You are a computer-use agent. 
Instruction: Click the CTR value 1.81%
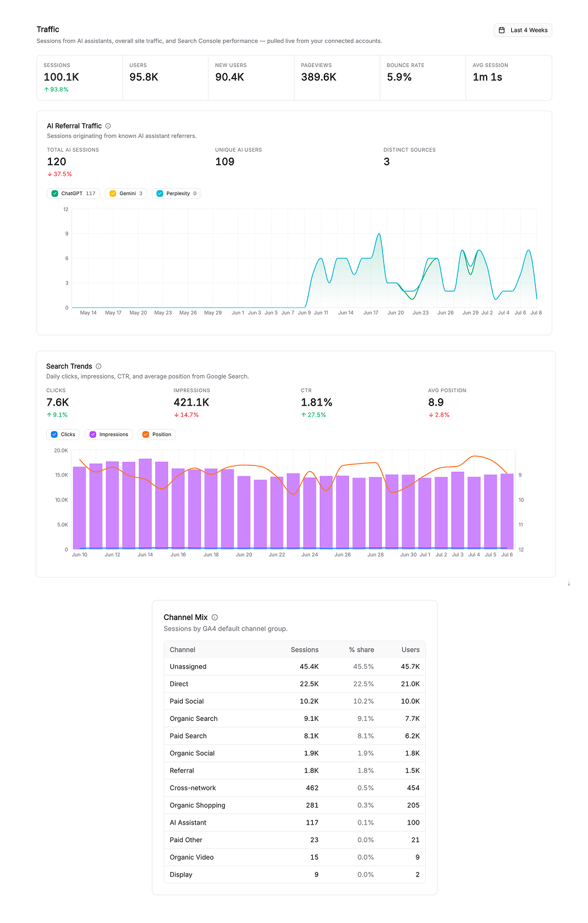click(x=317, y=403)
